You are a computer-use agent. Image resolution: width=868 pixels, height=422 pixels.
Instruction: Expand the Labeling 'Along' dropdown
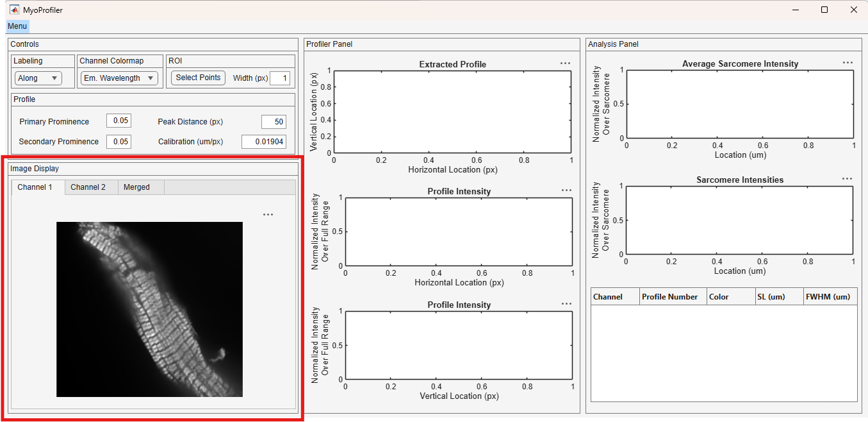pyautogui.click(x=38, y=78)
